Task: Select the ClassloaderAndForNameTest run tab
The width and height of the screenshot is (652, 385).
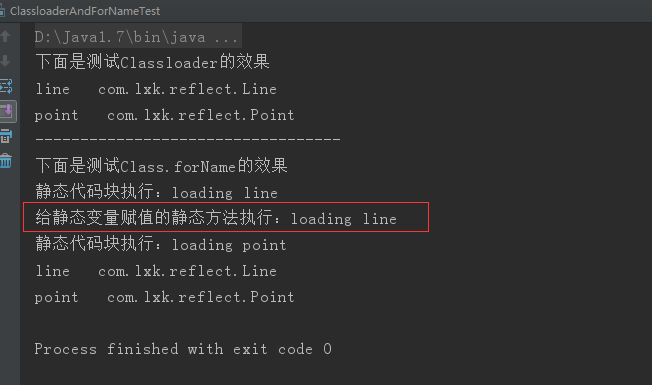Action: [84, 11]
